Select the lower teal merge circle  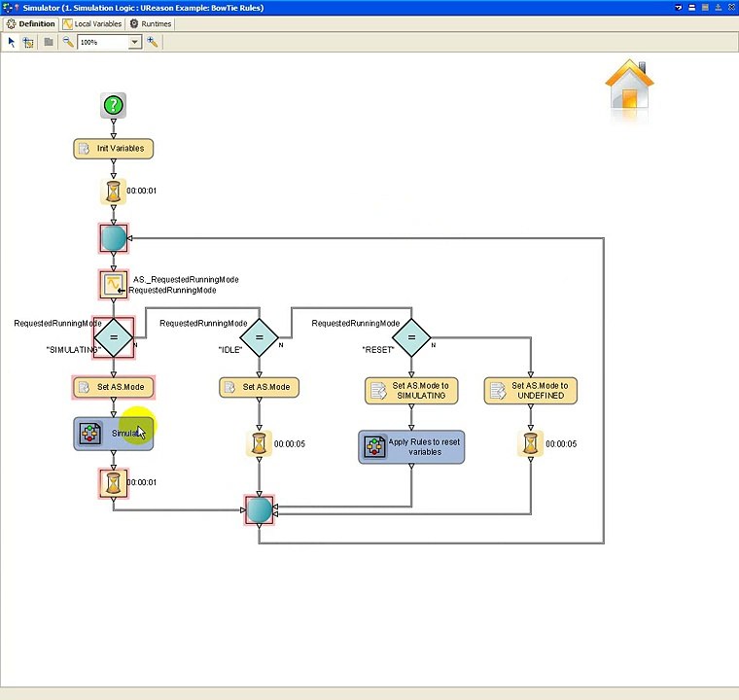click(x=259, y=509)
